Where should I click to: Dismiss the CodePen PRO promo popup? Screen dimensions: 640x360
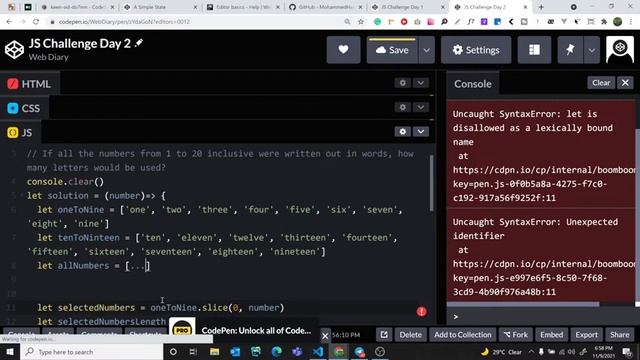[x=325, y=336]
